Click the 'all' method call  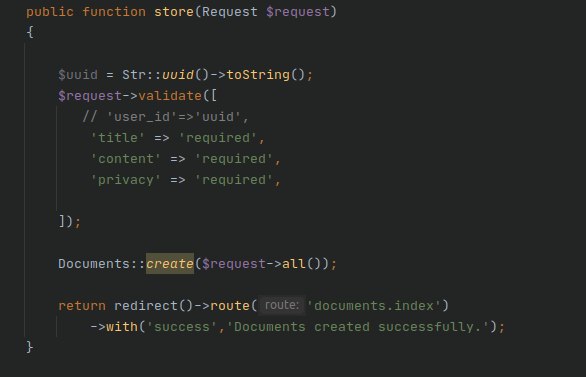[x=294, y=264]
